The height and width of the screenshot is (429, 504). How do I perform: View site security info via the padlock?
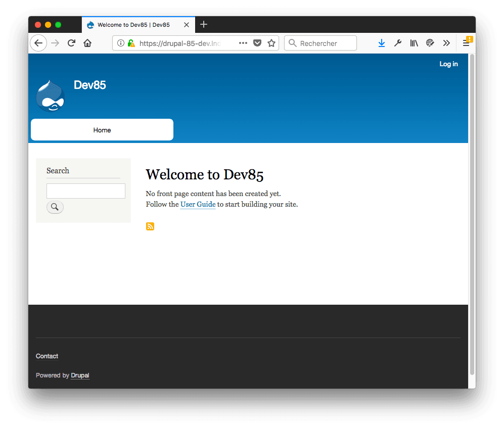point(130,43)
